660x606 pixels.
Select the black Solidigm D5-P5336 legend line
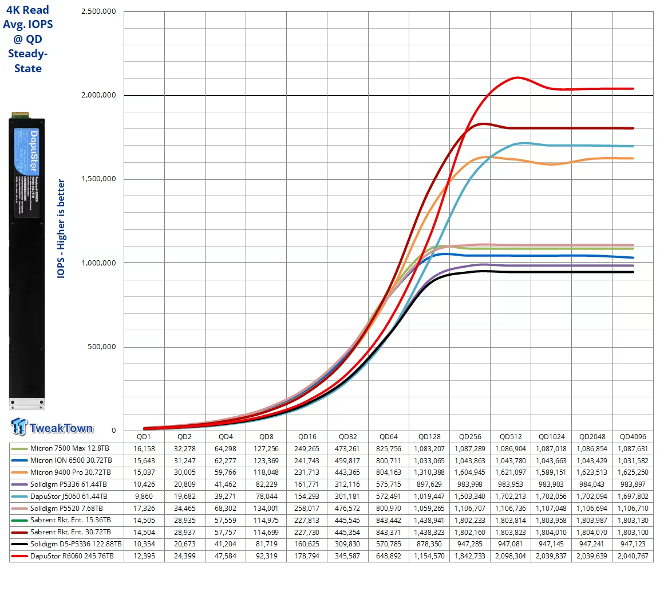[x=19, y=544]
